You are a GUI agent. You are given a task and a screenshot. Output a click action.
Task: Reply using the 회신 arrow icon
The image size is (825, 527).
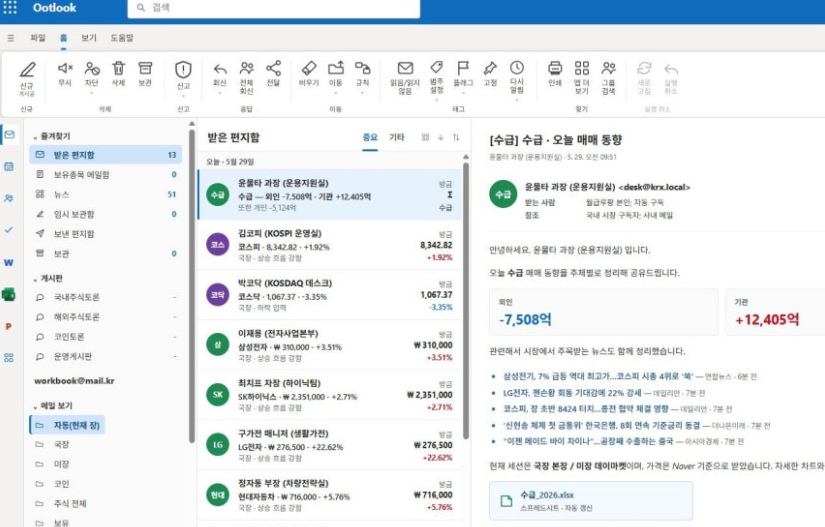pos(220,68)
